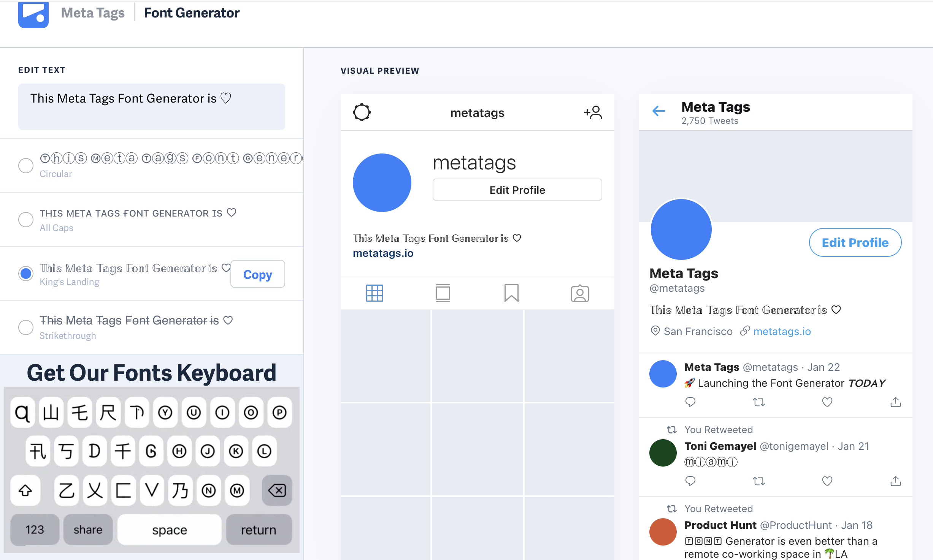The width and height of the screenshot is (933, 560).
Task: Share Toni Gemayel's tweet
Action: tap(896, 481)
